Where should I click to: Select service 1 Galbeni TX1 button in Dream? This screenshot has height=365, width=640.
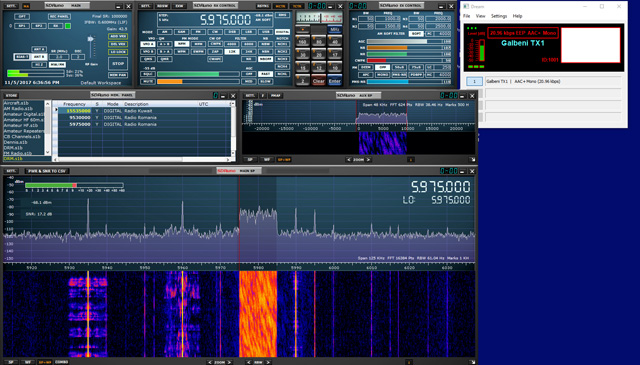coord(474,81)
